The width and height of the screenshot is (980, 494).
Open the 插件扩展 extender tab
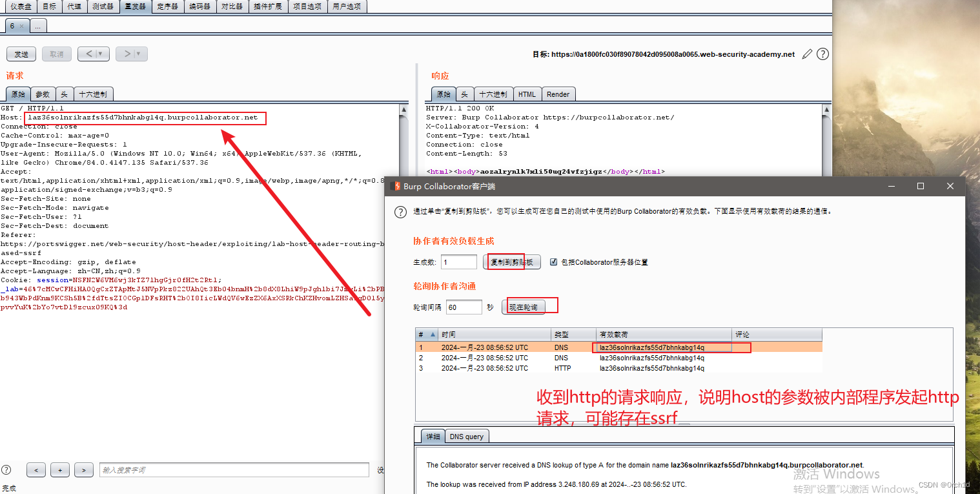click(267, 6)
